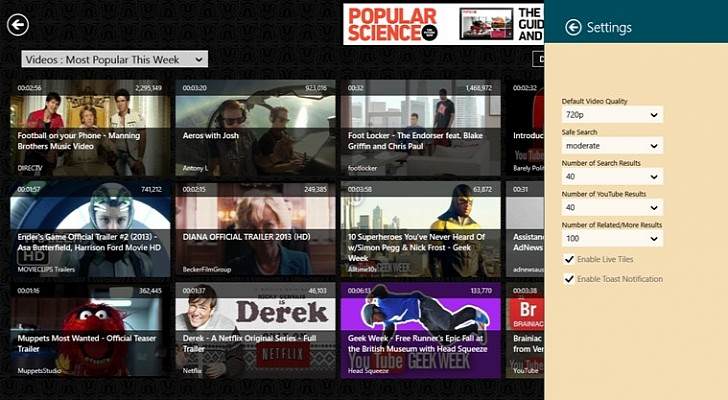
Task: Play the Derek Netflix Original Series trailer
Action: coord(255,330)
